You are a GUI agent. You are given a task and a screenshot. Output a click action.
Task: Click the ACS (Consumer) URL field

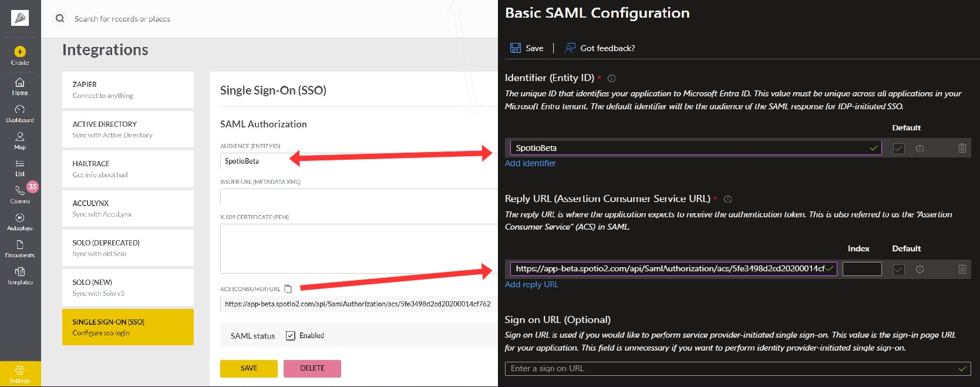click(x=359, y=304)
